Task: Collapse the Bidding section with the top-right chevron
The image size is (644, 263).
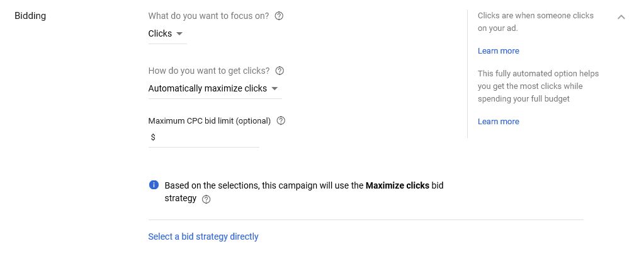Action: 621,17
